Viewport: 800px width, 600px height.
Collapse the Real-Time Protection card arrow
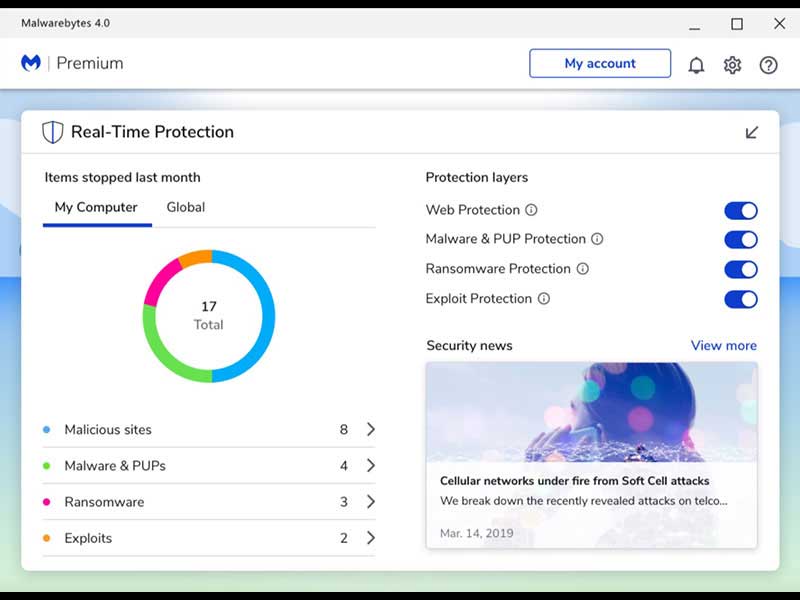pyautogui.click(x=752, y=132)
